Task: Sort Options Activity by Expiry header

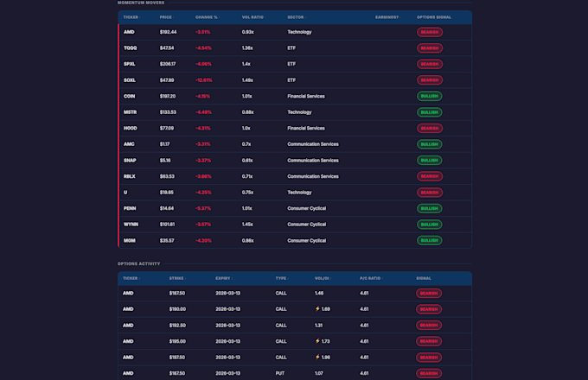Action: tap(223, 278)
